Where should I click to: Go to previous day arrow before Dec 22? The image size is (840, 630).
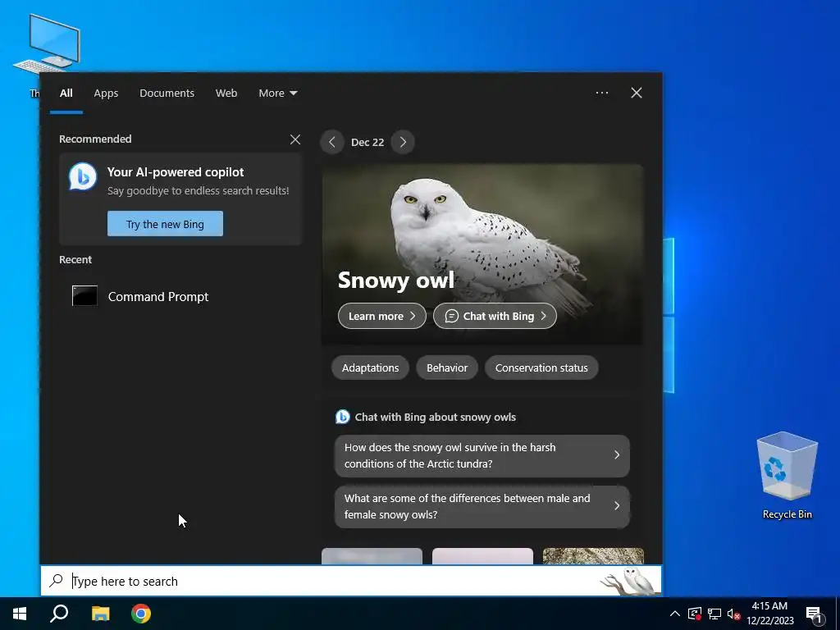pos(332,143)
